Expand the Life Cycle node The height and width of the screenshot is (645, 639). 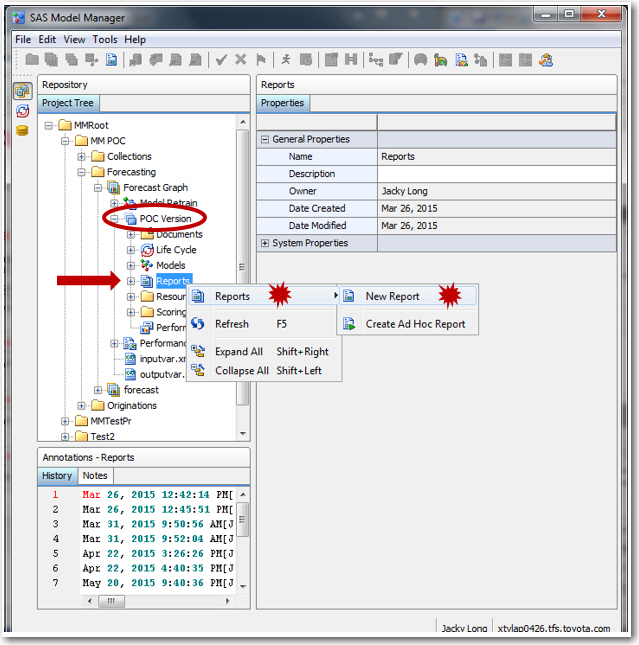tap(131, 250)
